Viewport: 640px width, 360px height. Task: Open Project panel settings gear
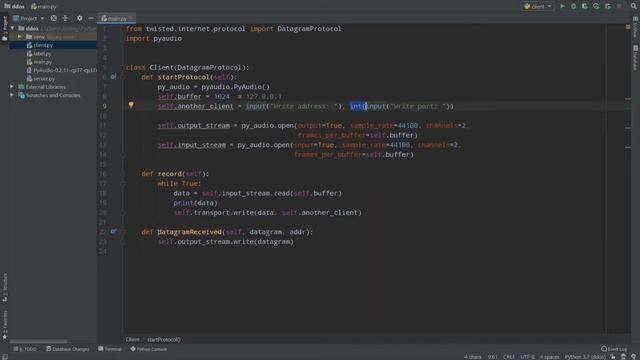pyautogui.click(x=80, y=18)
